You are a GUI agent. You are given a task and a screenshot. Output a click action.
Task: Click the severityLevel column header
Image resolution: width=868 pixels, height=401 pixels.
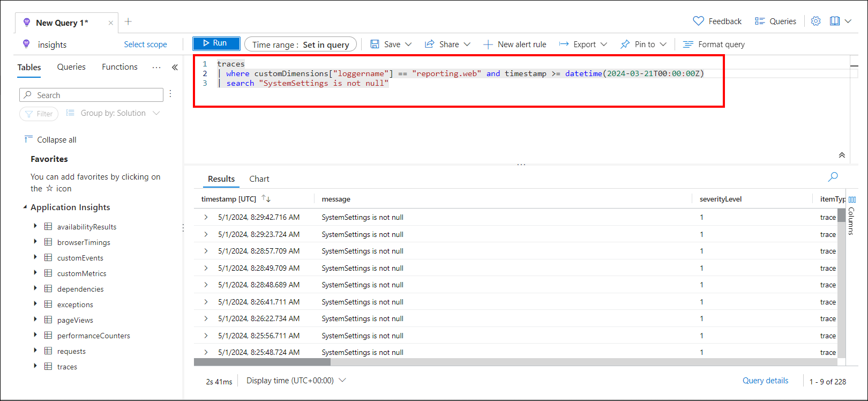pos(721,199)
